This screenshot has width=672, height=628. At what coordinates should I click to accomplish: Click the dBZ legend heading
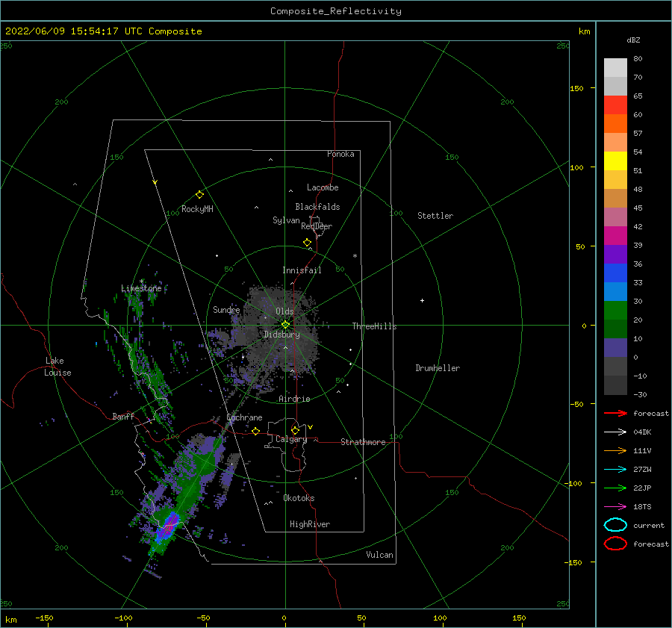(x=633, y=40)
